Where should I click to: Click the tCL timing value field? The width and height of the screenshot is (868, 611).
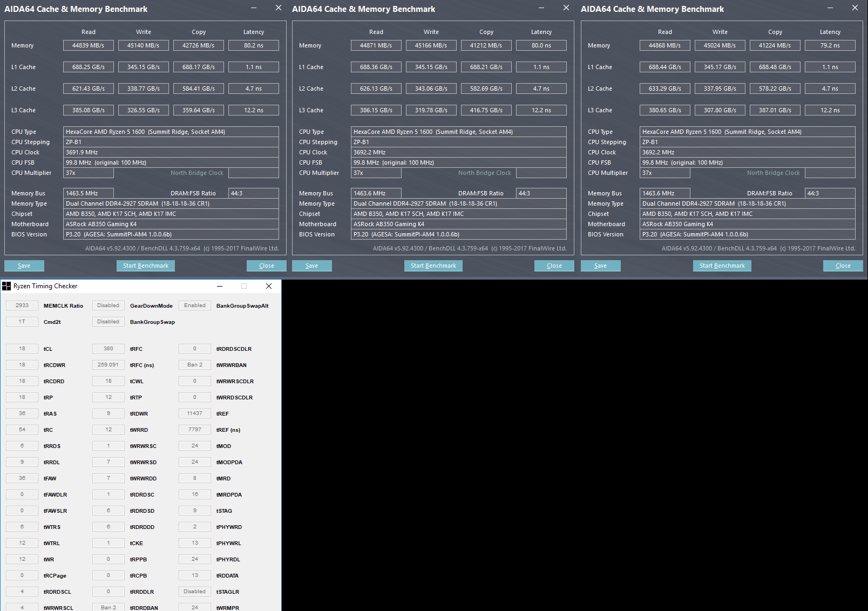[x=22, y=349]
